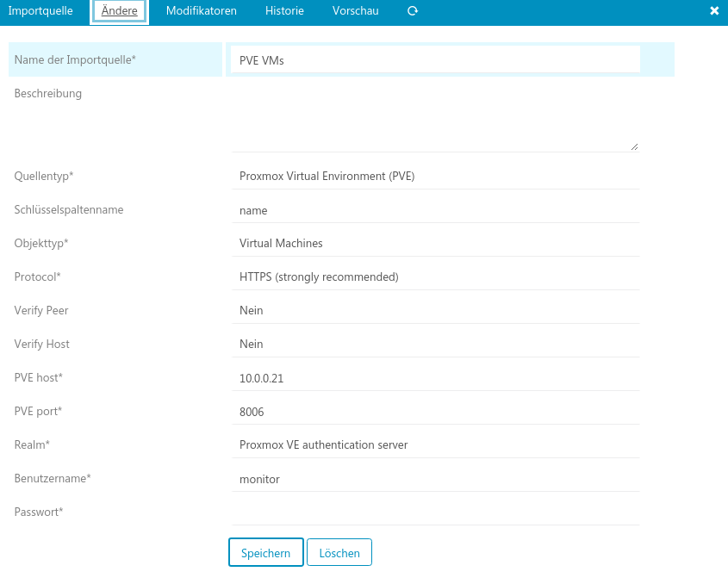Click the 'Beschreibung' label

tap(48, 93)
